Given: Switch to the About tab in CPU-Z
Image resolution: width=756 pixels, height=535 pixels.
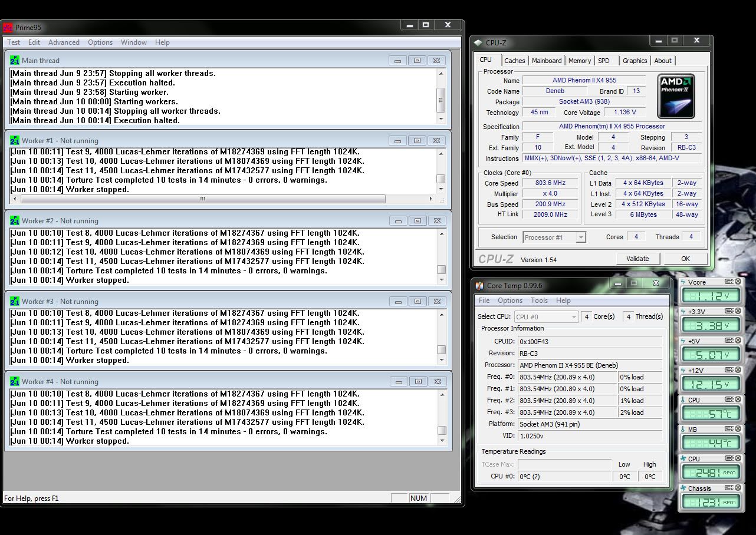Looking at the screenshot, I should [663, 61].
